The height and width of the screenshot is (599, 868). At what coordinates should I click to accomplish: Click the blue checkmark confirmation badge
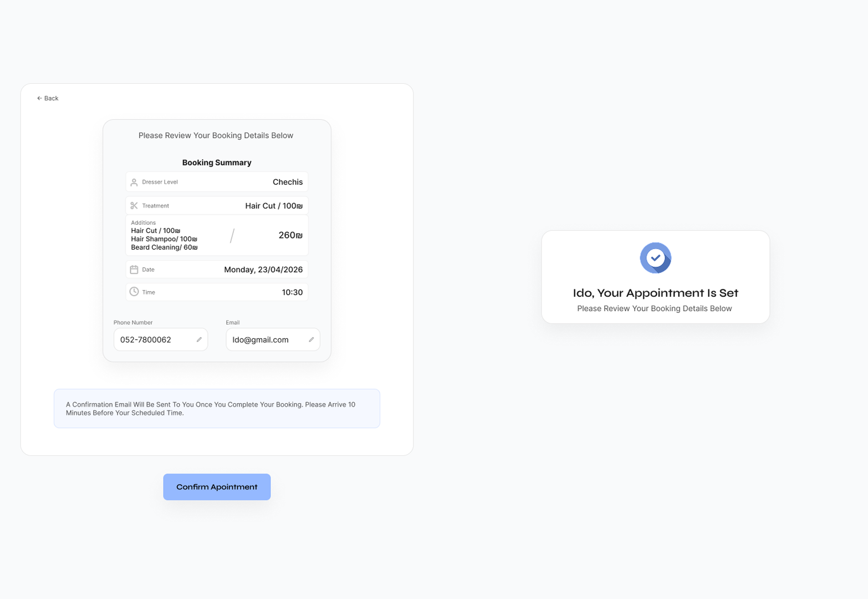[x=655, y=258]
